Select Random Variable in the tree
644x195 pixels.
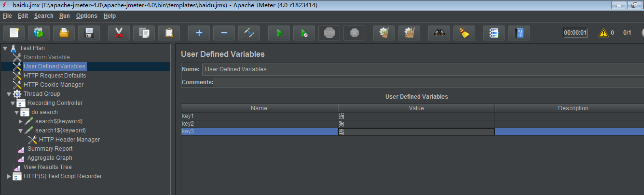pyautogui.click(x=46, y=57)
